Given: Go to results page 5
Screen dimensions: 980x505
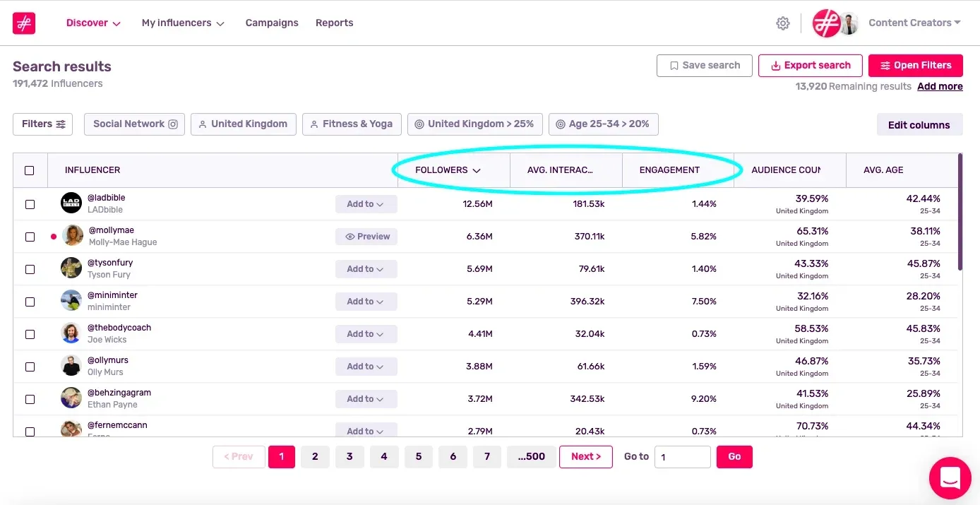Looking at the screenshot, I should (419, 457).
